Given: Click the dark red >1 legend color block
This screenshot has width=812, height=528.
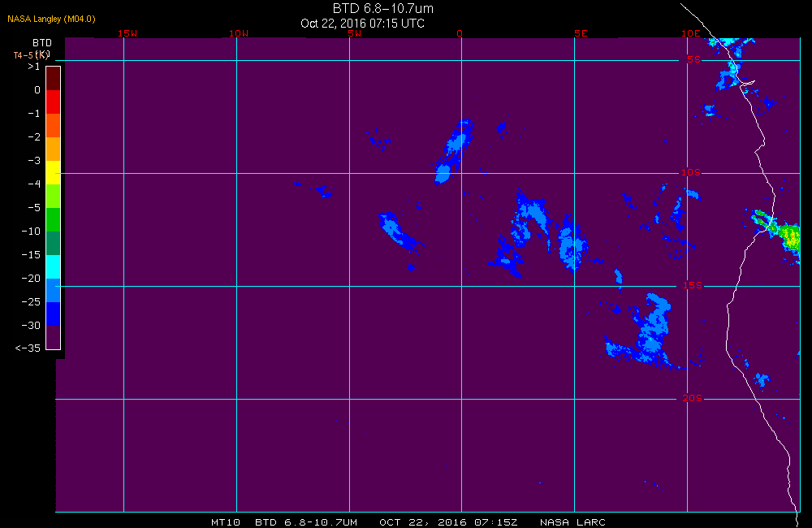Looking at the screenshot, I should (54, 78).
